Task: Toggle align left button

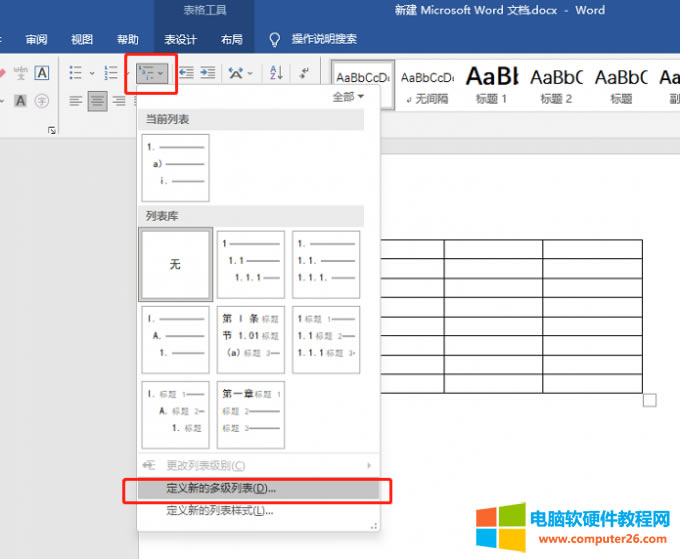Action: click(x=75, y=100)
